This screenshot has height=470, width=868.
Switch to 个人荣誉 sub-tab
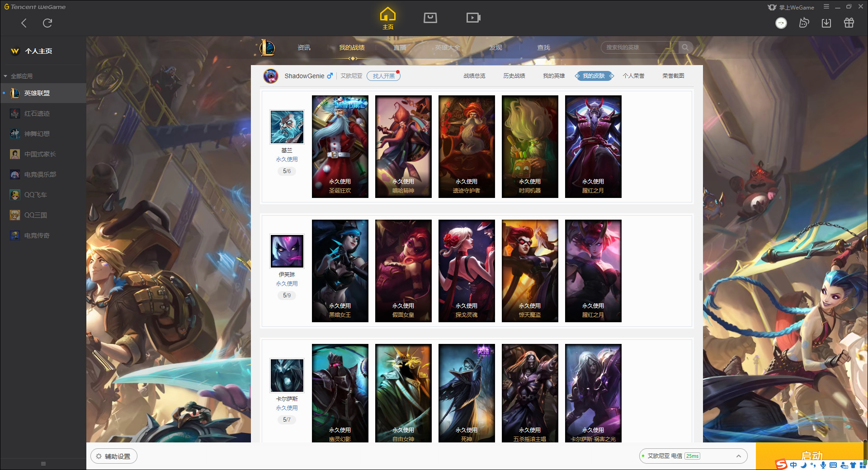633,76
